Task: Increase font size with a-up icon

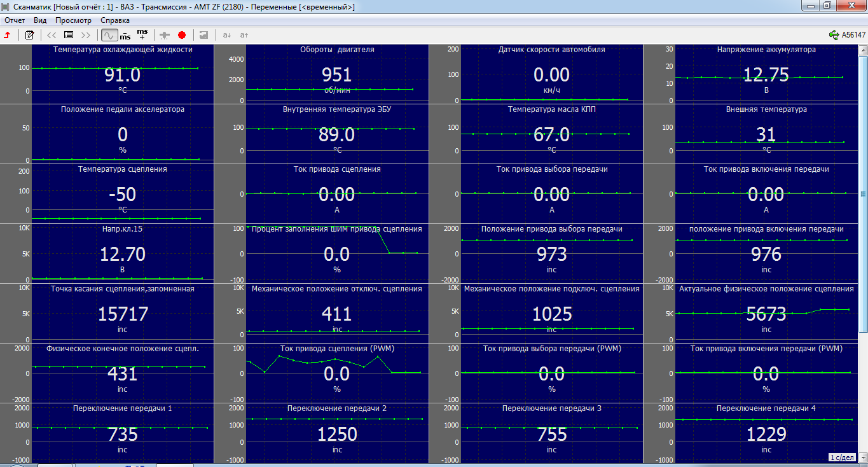Action: click(244, 35)
